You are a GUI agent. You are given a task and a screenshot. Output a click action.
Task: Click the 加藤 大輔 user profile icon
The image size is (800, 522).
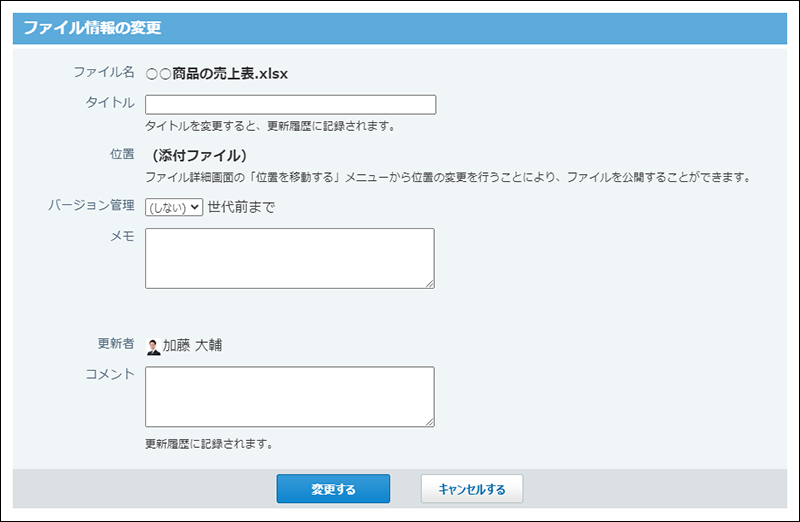tap(153, 346)
